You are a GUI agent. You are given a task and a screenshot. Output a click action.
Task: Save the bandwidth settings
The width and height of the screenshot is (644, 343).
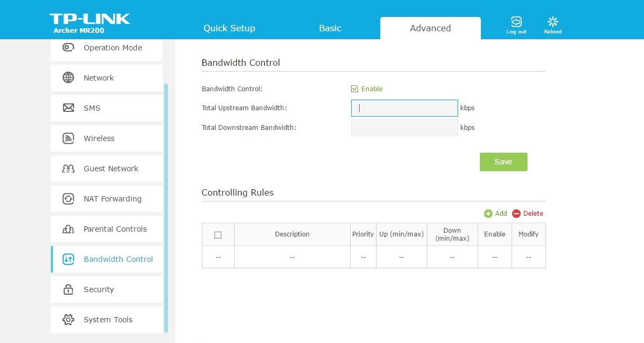(503, 162)
